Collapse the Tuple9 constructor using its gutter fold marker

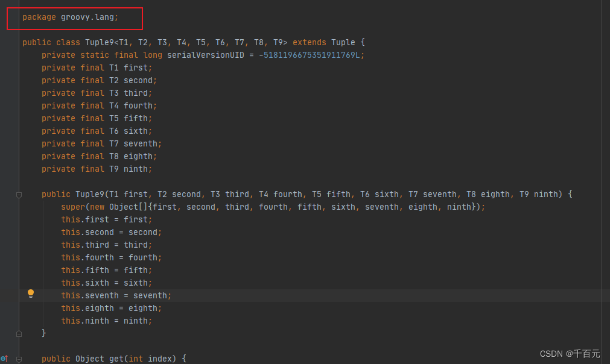point(19,194)
